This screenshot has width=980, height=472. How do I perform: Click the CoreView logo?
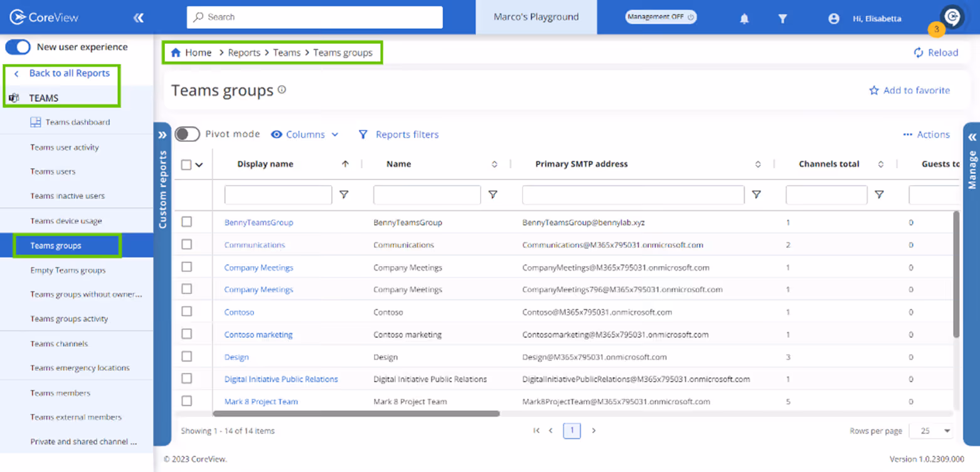pos(44,17)
